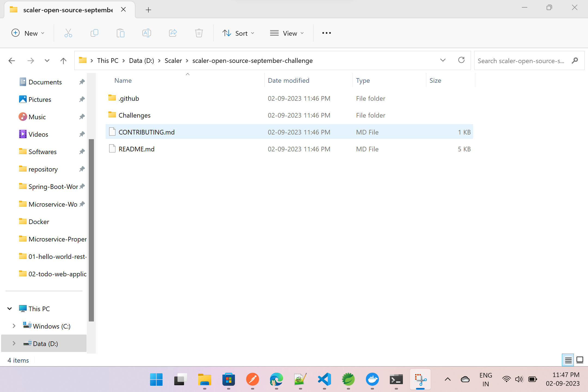Expand the Windows (C:) drive in sidebar

coord(14,326)
